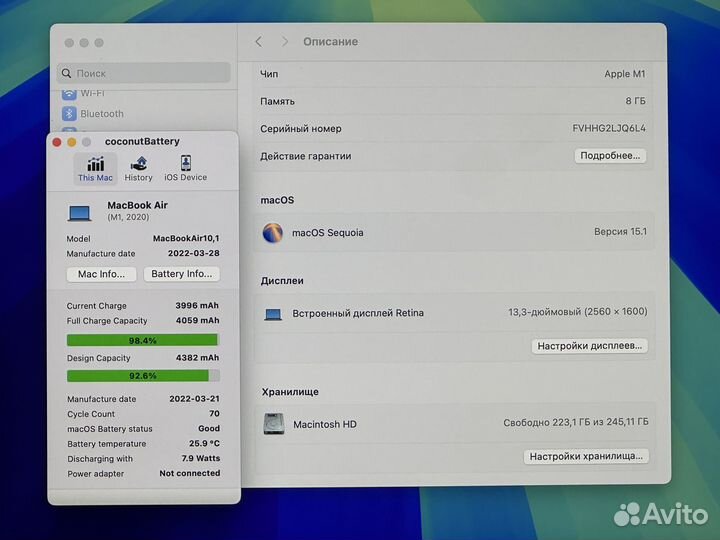Click the 8 ГБ memory value
Screen dimensions: 720x540
[635, 101]
